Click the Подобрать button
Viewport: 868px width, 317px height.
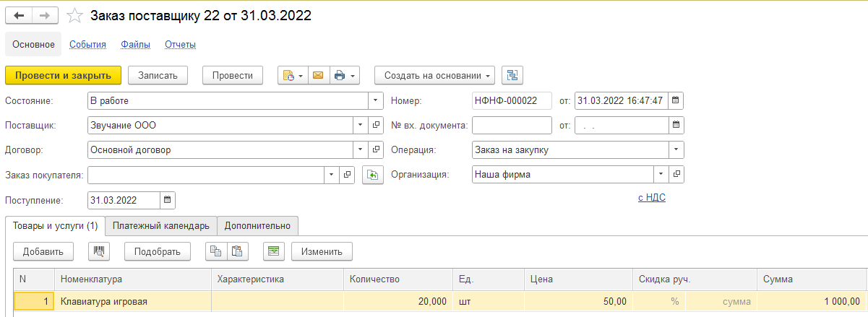tap(158, 251)
